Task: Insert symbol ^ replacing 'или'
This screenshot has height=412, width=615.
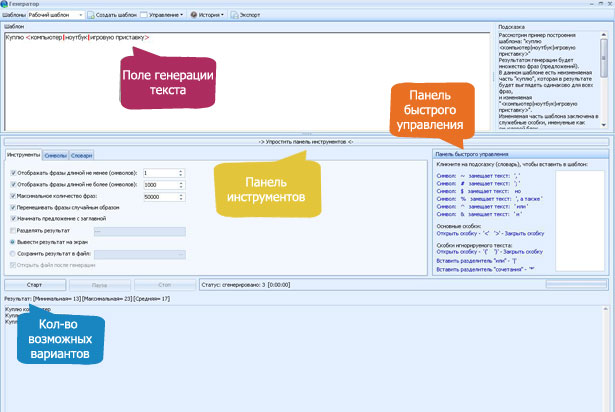Action: [482, 206]
